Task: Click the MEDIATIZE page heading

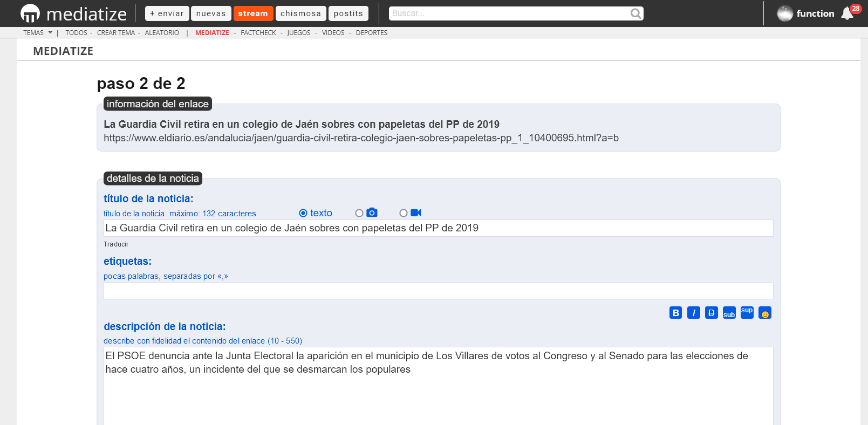Action: 63,51
